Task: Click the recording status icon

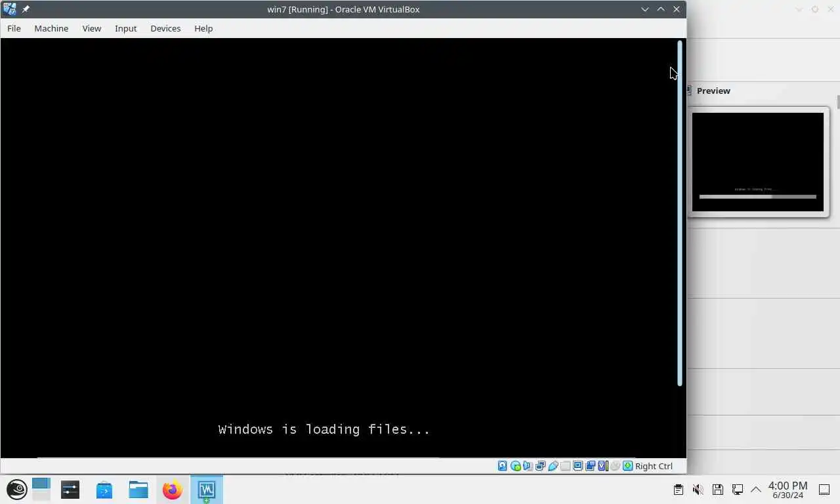Action: pos(590,466)
